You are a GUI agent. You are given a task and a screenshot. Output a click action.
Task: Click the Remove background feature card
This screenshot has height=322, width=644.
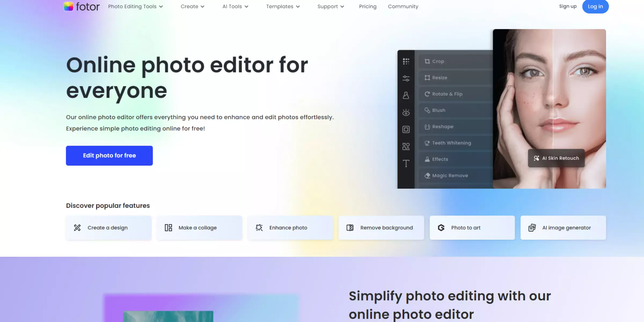point(381,228)
